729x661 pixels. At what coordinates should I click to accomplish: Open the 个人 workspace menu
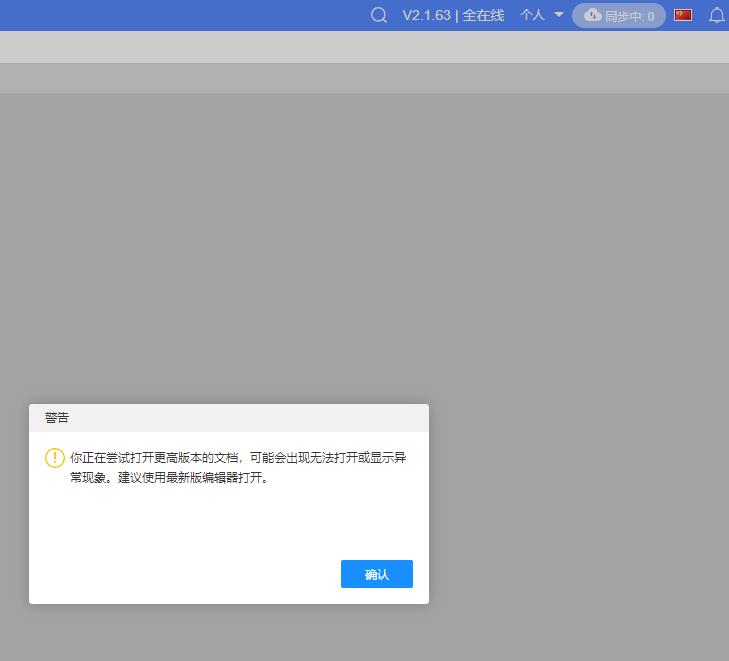(x=532, y=15)
